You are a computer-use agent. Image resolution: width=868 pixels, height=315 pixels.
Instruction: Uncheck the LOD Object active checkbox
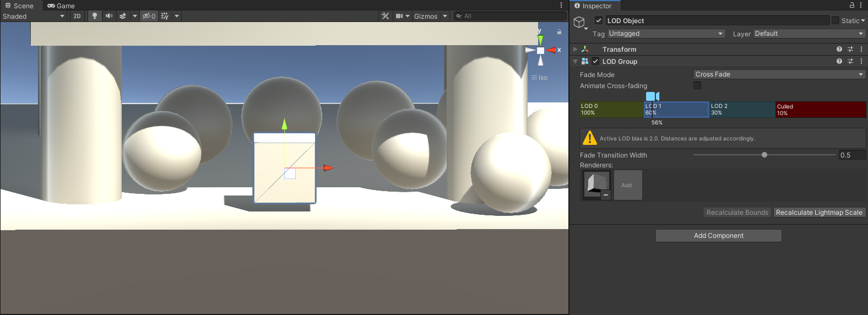(599, 20)
